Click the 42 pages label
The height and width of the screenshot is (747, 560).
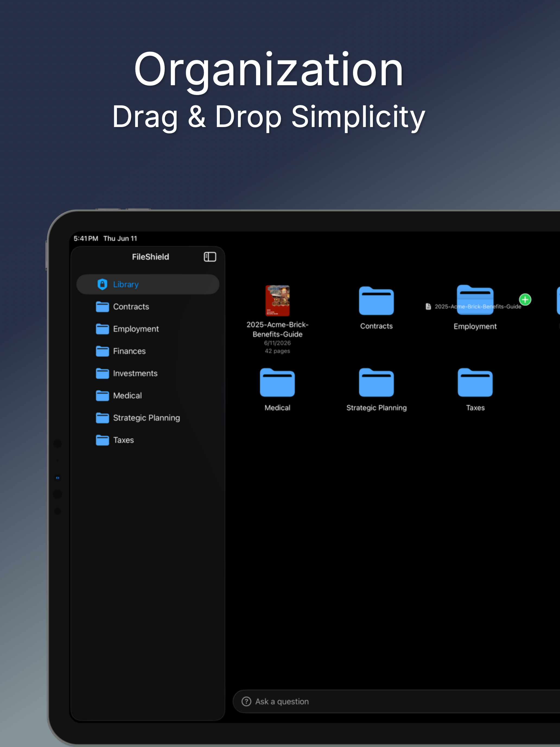point(278,351)
